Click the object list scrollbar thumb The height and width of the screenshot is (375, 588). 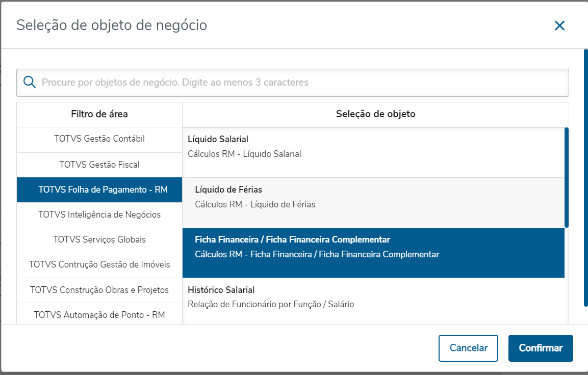pyautogui.click(x=567, y=177)
